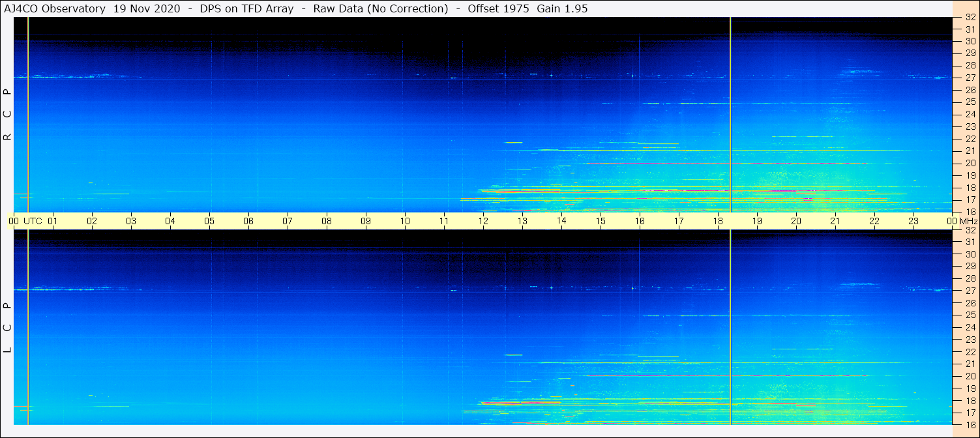This screenshot has height=438, width=980.
Task: Click the LCP panel label on the left
Action: pos(7,327)
